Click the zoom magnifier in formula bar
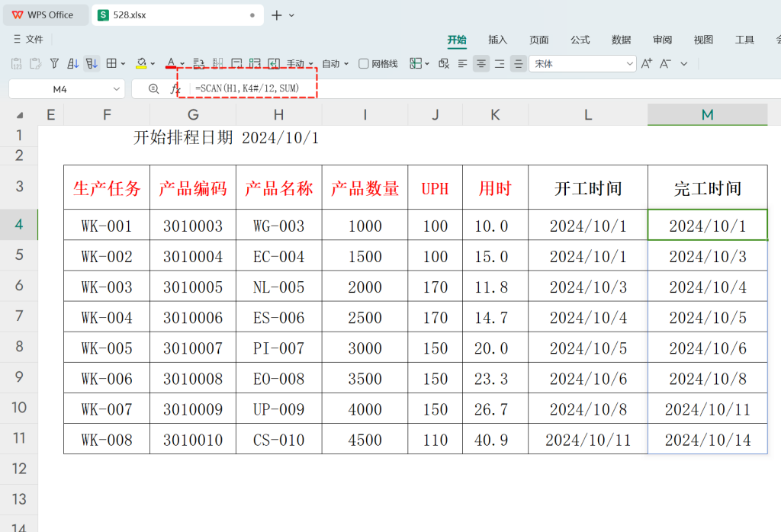781x532 pixels. click(154, 88)
